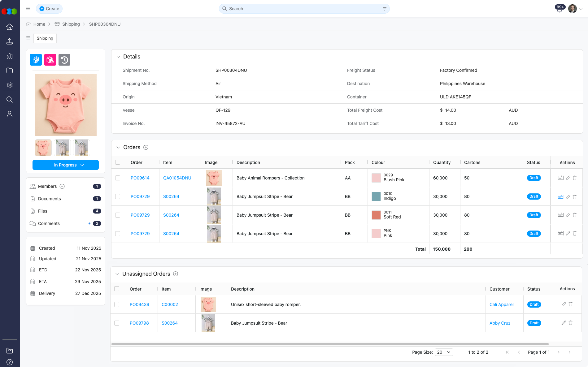The image size is (588, 367).
Task: Collapse the Details section
Action: pos(118,57)
